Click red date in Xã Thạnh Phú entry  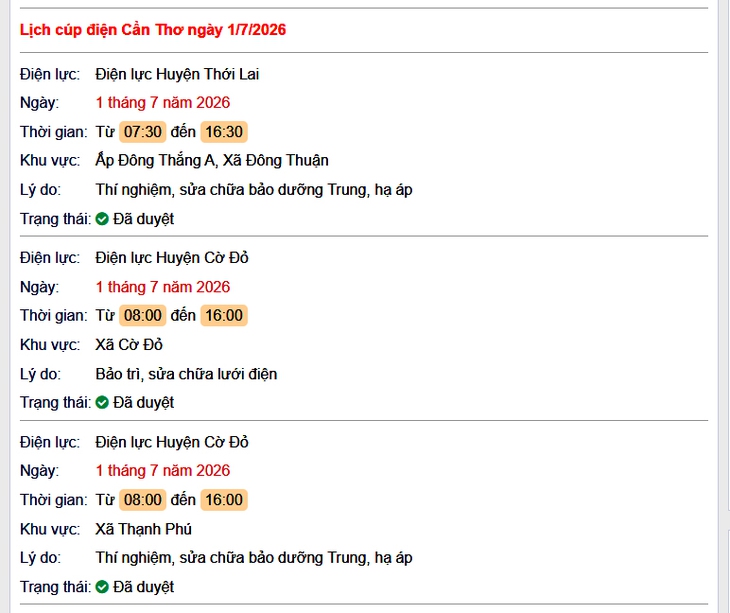coord(162,471)
